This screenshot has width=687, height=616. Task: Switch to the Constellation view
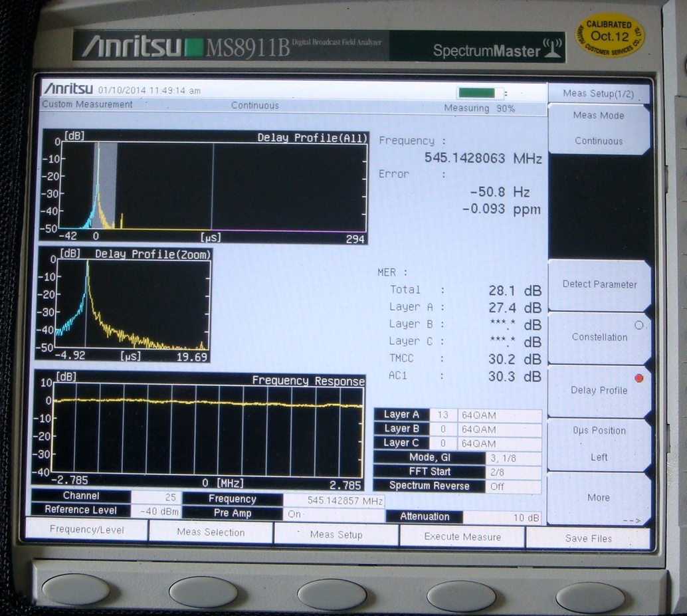tap(599, 337)
